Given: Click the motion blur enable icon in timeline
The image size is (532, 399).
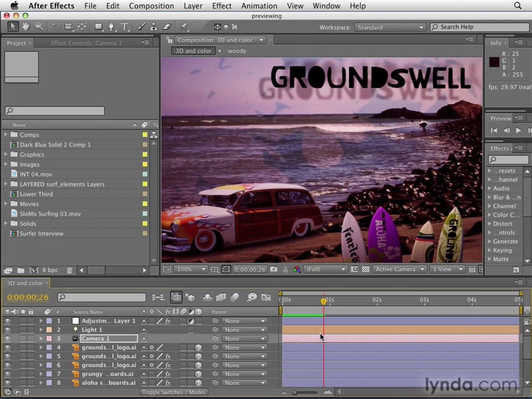Looking at the screenshot, I should coord(235,297).
